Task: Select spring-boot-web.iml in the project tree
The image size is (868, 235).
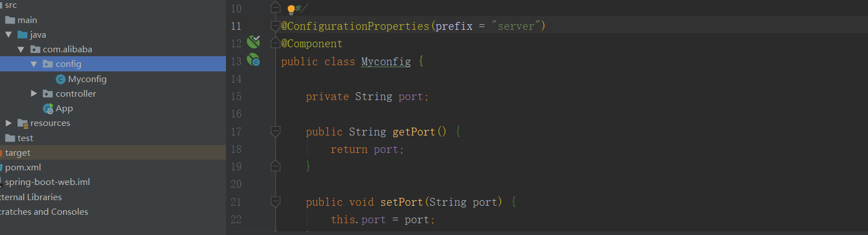Action: tap(47, 182)
